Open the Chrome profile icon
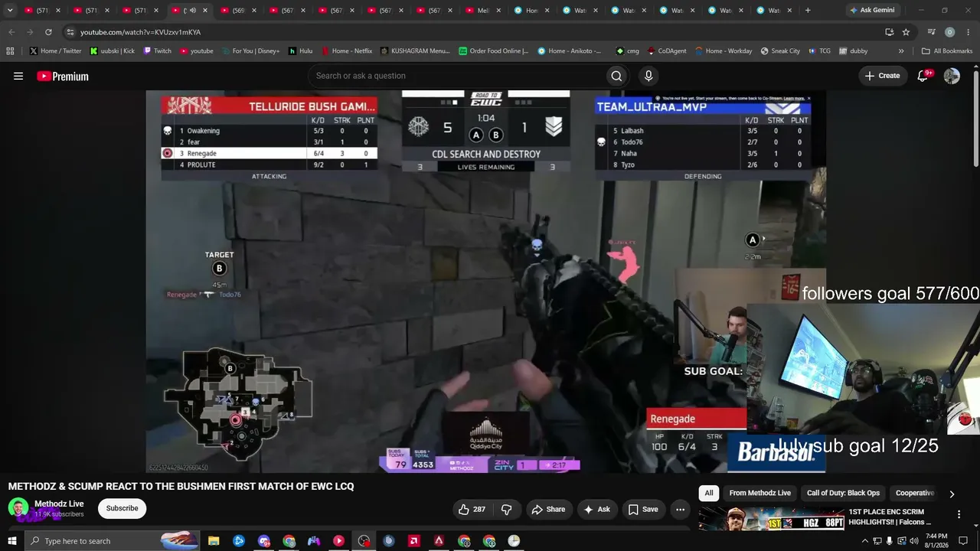 (x=949, y=32)
